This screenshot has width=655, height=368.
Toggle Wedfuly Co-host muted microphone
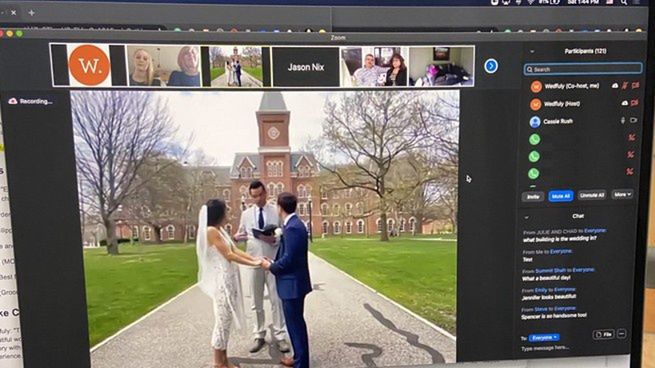coord(625,86)
